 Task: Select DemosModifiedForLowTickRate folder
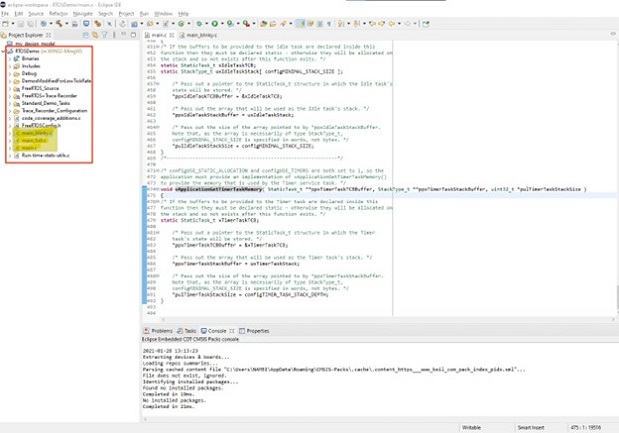pyautogui.click(x=56, y=81)
